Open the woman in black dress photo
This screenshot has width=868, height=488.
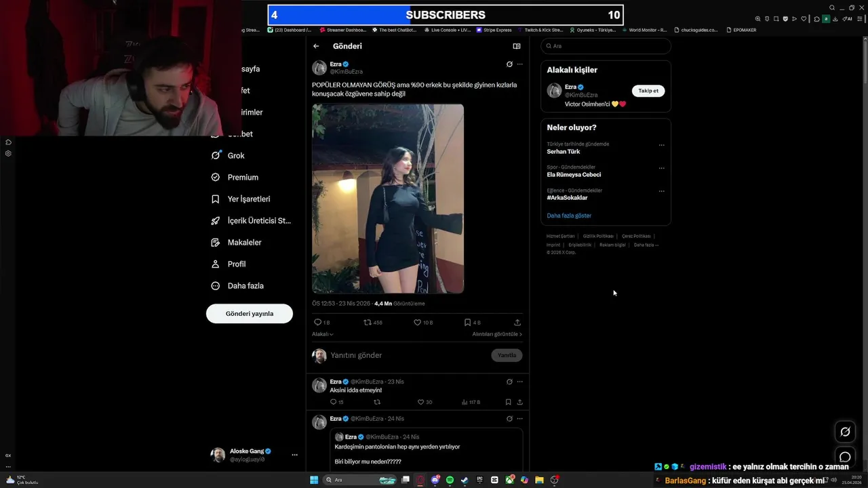(388, 199)
